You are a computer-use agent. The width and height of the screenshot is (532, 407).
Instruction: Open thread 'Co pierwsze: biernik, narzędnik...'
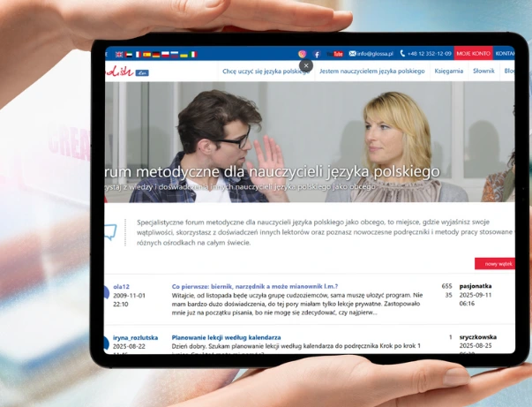[x=255, y=287]
